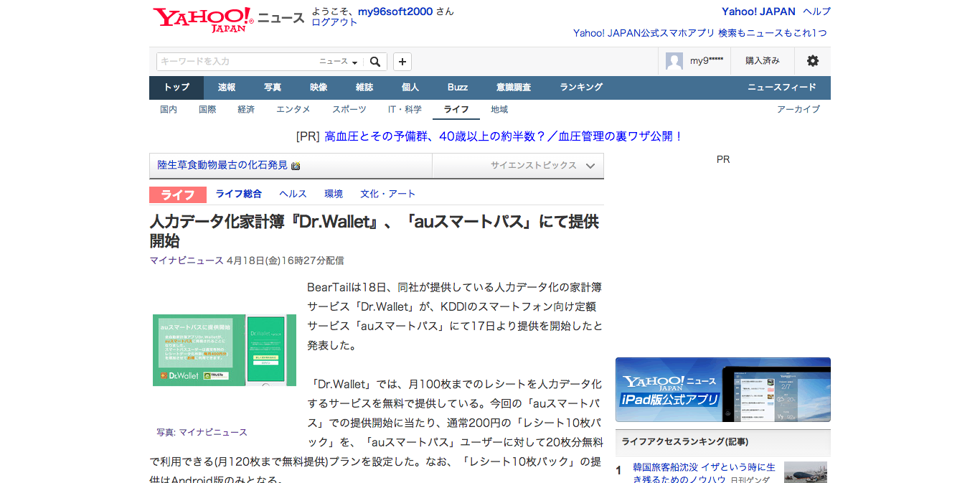Open 韓国旅客船沈没 ranking article
This screenshot has width=980, height=483.
coord(704,472)
